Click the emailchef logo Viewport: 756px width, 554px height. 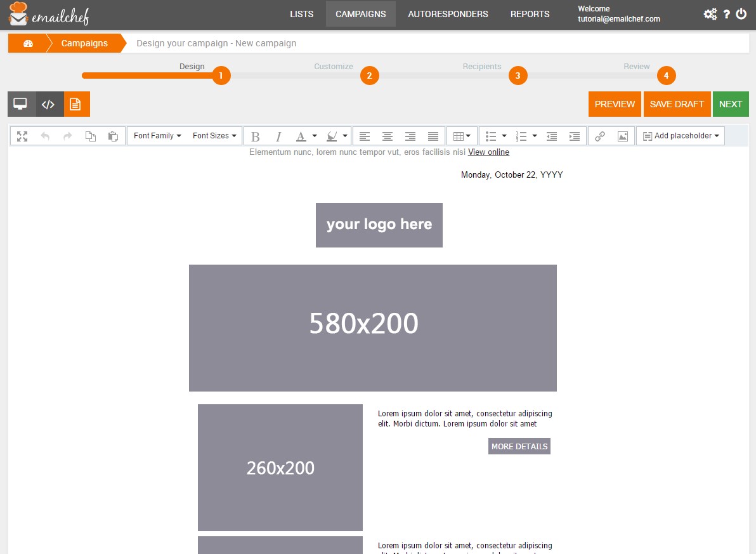[x=49, y=14]
